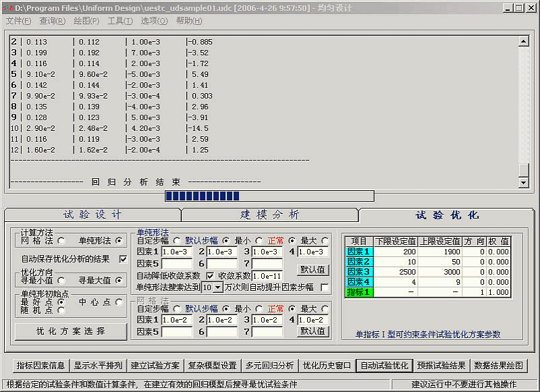The width and height of the screenshot is (540, 392).
Task: Select the 网格法 radio button
Action: coord(61,240)
